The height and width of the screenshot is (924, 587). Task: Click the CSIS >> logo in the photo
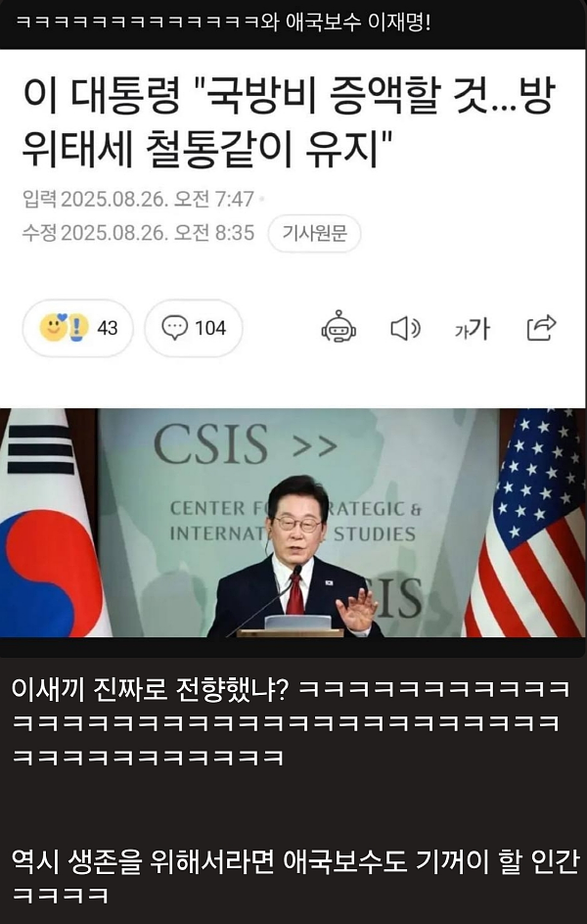246,443
